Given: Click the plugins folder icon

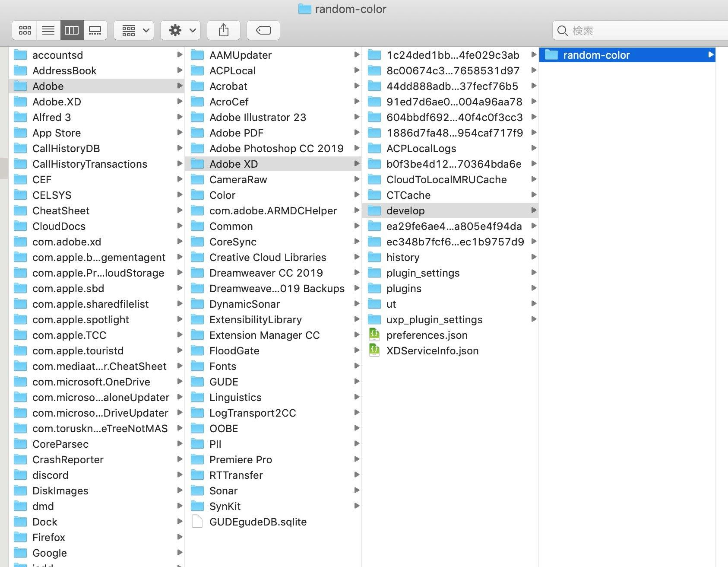Looking at the screenshot, I should point(374,288).
